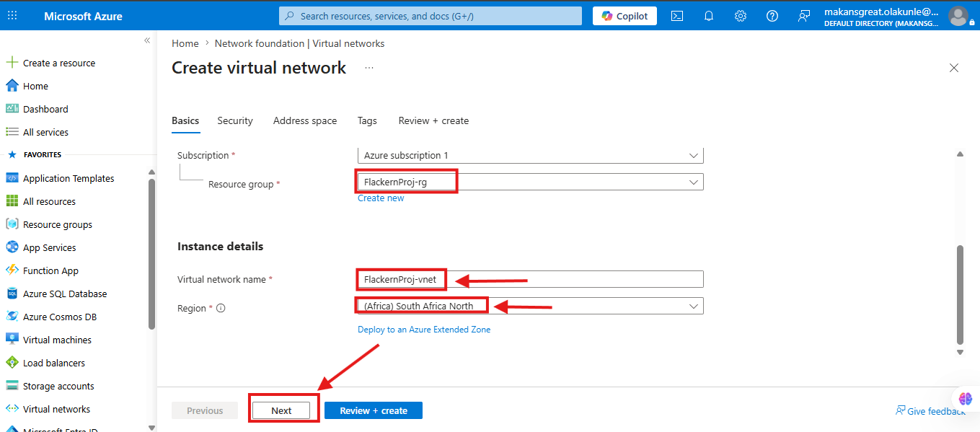Click the Next button
Image resolution: width=980 pixels, height=432 pixels.
[281, 410]
